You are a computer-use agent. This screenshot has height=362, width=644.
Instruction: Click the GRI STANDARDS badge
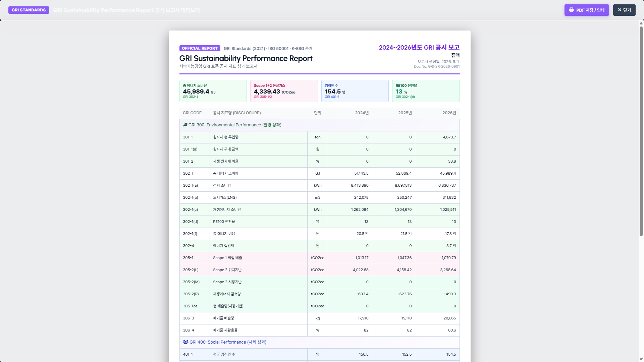[29, 10]
